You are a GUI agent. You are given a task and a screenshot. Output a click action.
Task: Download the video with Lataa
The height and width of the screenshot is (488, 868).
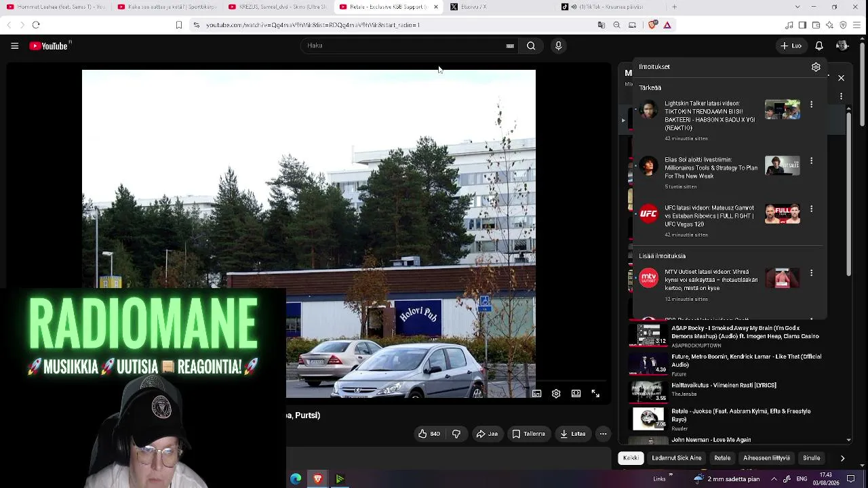[573, 434]
